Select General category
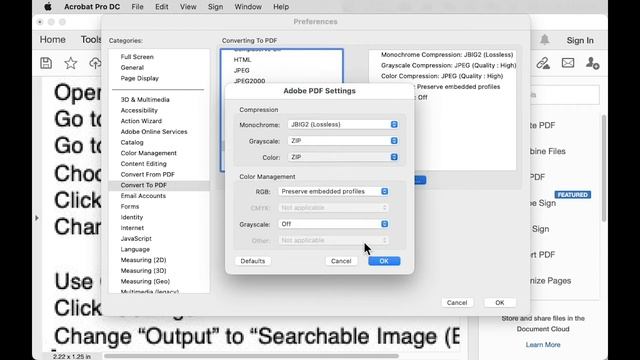Viewport: 640px width, 360px height. coord(132,67)
